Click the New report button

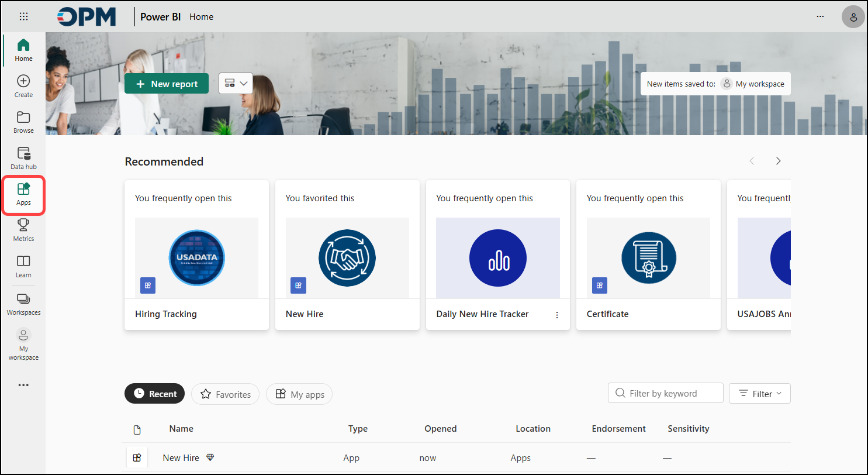point(167,84)
